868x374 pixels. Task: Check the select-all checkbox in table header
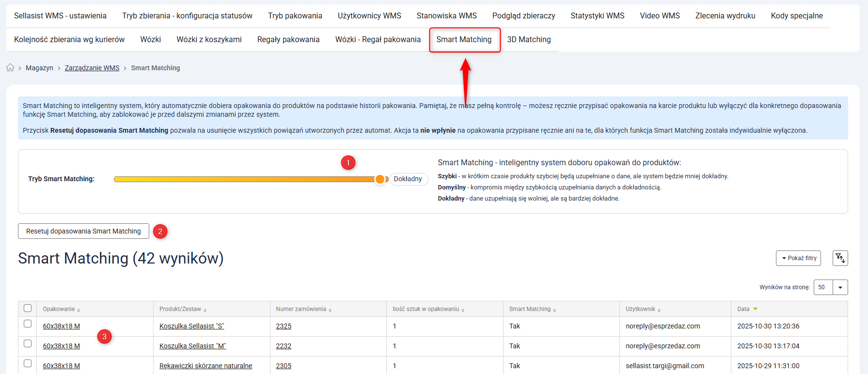28,309
